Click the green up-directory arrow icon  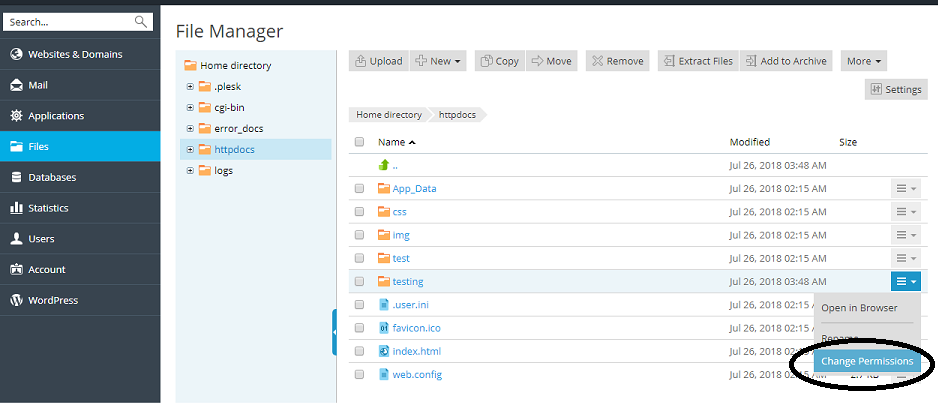coord(384,165)
